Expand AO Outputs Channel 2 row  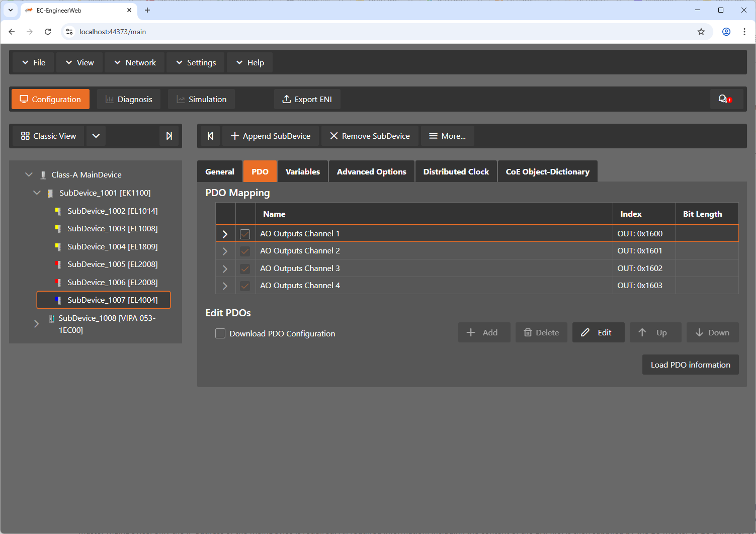(x=225, y=251)
